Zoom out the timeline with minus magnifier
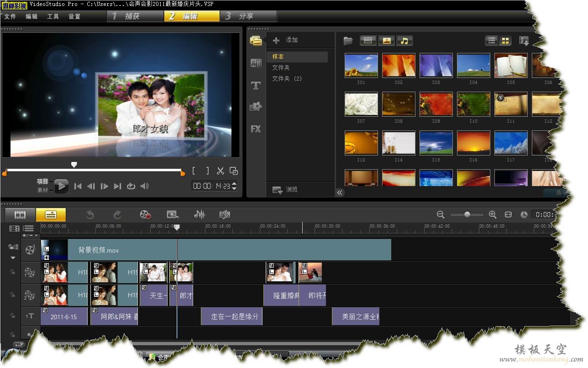This screenshot has width=588, height=368. [441, 214]
